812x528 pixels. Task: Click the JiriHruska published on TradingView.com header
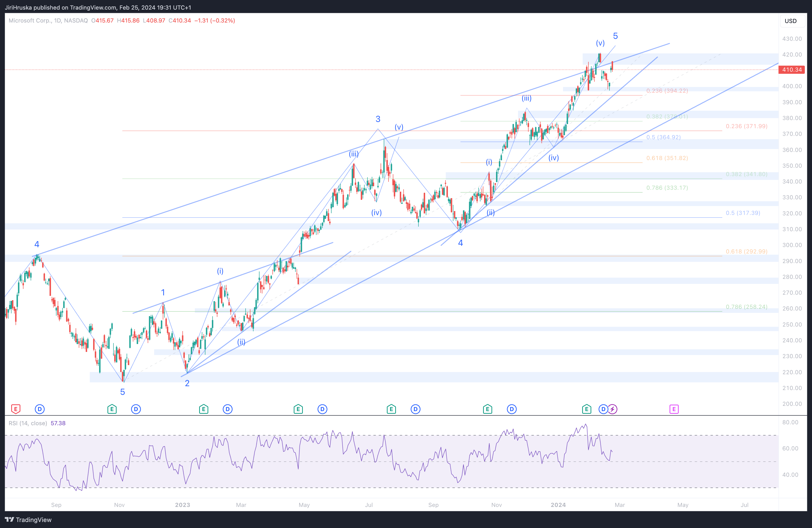coord(98,7)
